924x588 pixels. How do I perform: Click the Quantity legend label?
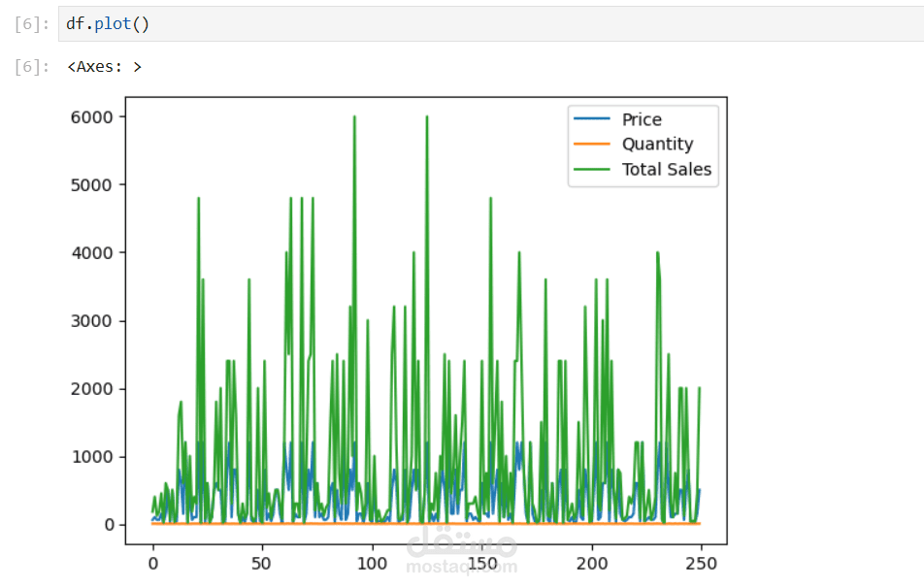tap(658, 145)
